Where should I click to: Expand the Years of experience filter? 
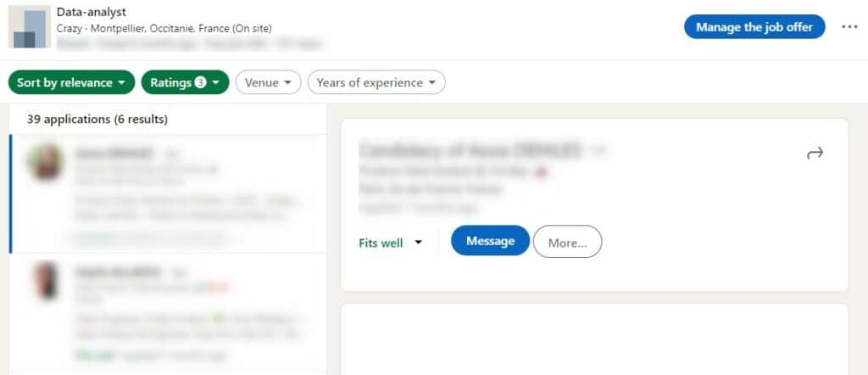tap(376, 82)
